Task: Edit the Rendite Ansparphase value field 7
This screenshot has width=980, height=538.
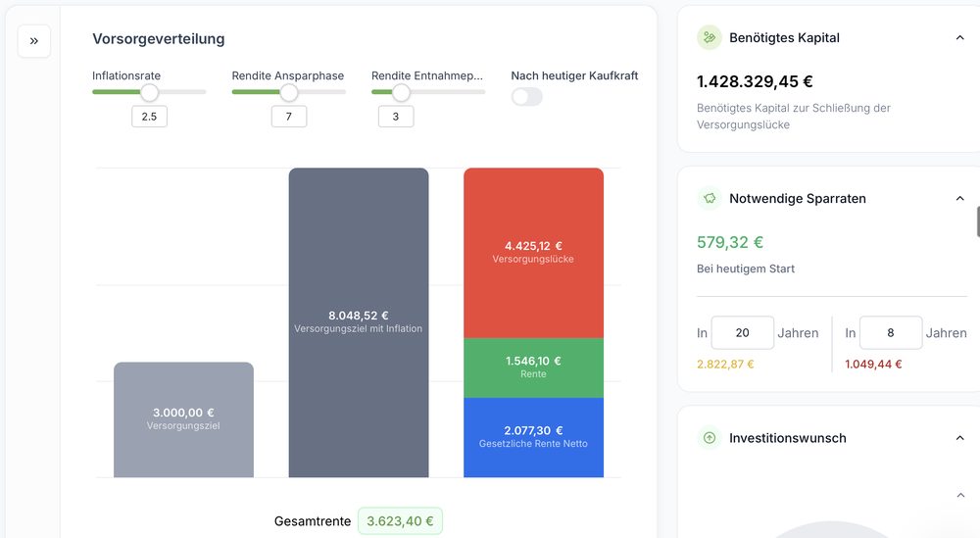Action: (x=289, y=117)
